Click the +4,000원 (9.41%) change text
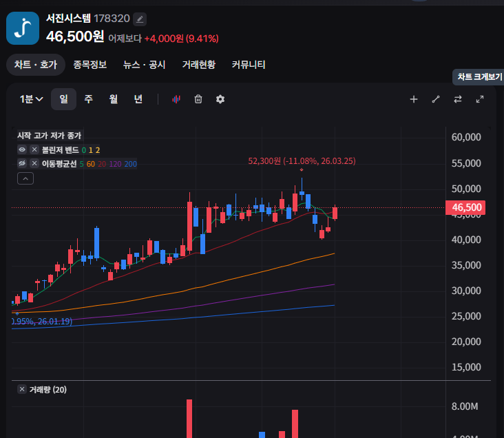The width and height of the screenshot is (504, 438). click(181, 39)
